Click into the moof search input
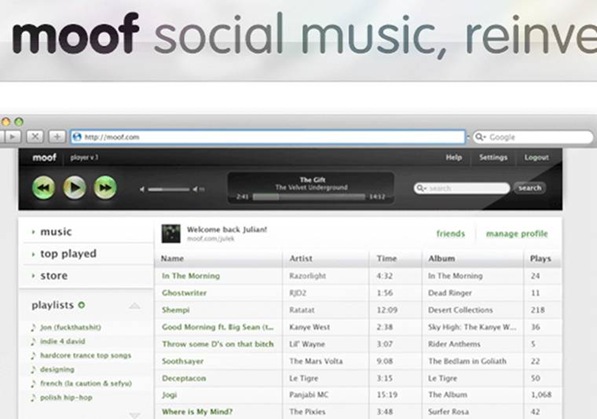Image resolution: width=597 pixels, height=419 pixels. pos(462,188)
